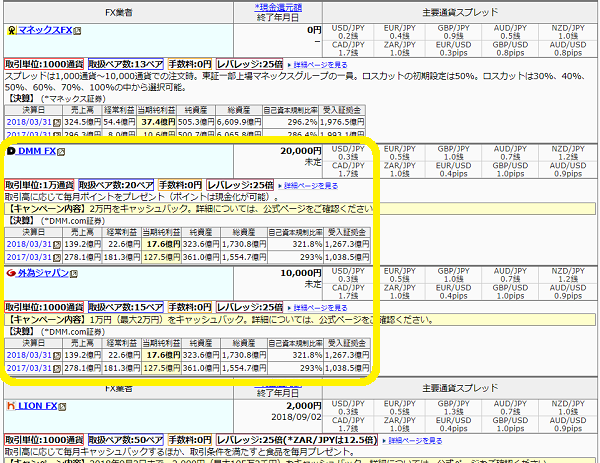Open external-link icon beside LION FX name
The width and height of the screenshot is (600, 463).
point(62,407)
